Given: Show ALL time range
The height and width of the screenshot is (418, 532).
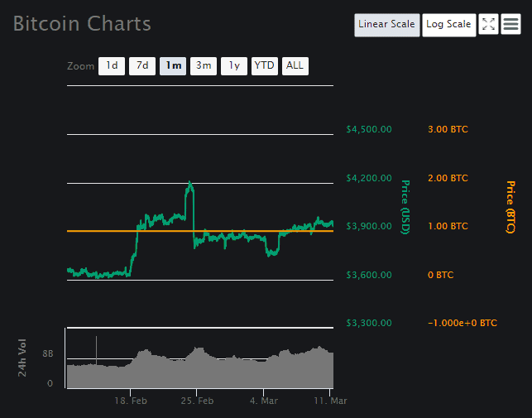Looking at the screenshot, I should (x=295, y=66).
